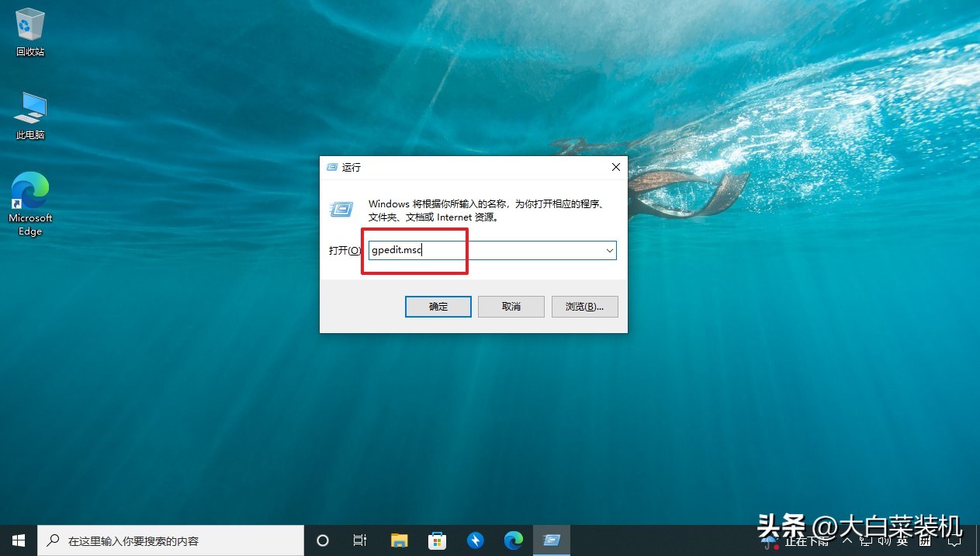Open Microsoft Store from the taskbar
This screenshot has width=980, height=556.
point(437,540)
